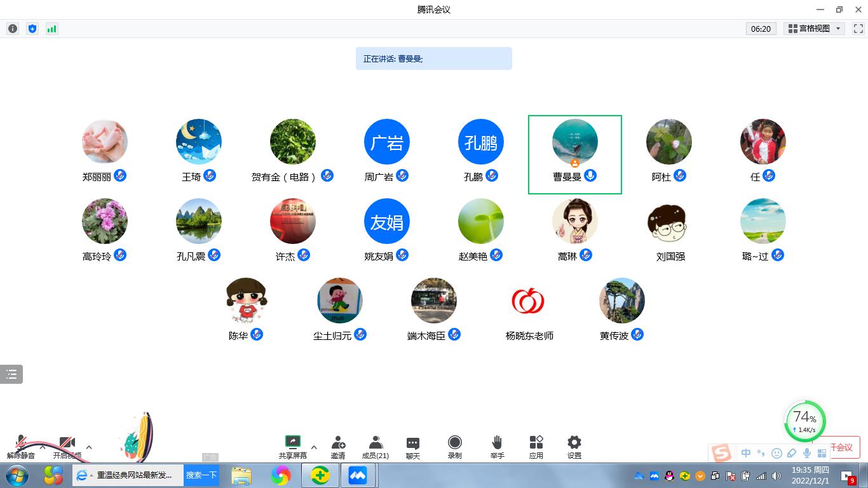Turn on camera via 开启视频
Screen dimensions: 868x488
point(67,447)
